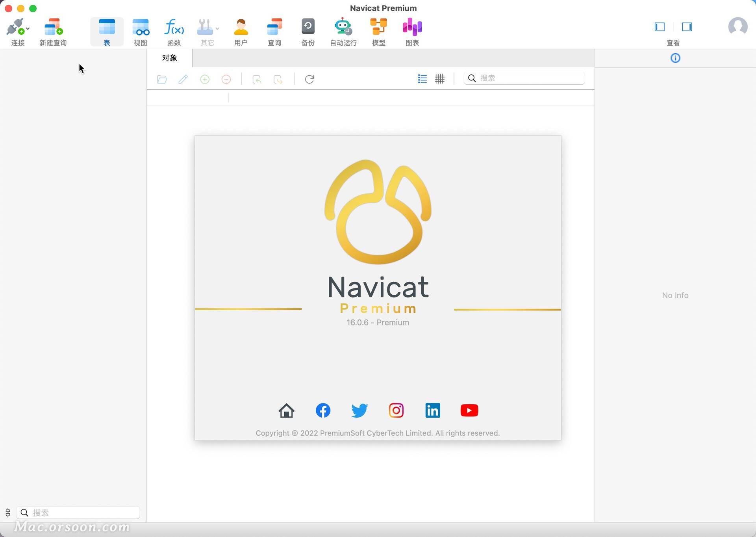756x537 pixels.
Task: Click the left sidebar collapse expander
Action: tap(659, 27)
